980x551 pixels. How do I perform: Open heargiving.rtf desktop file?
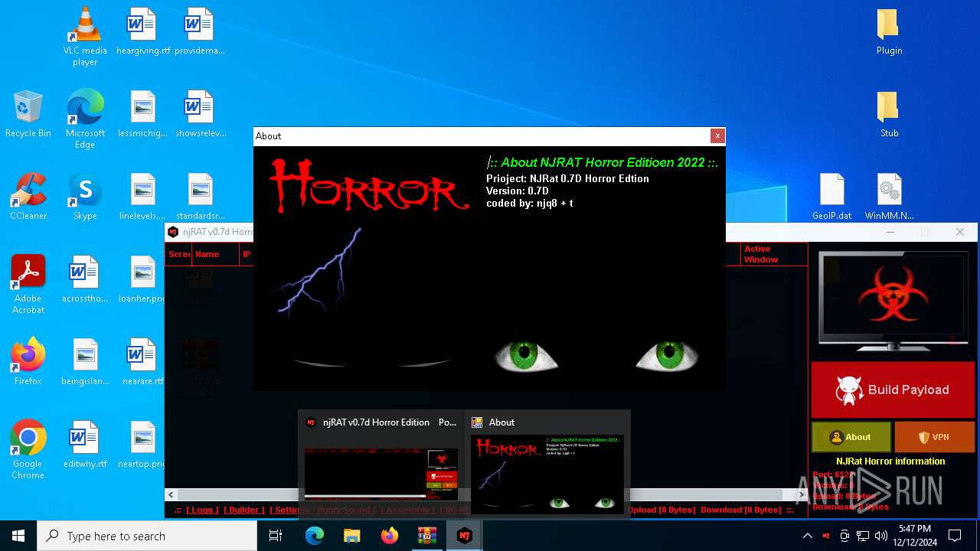coord(143,32)
